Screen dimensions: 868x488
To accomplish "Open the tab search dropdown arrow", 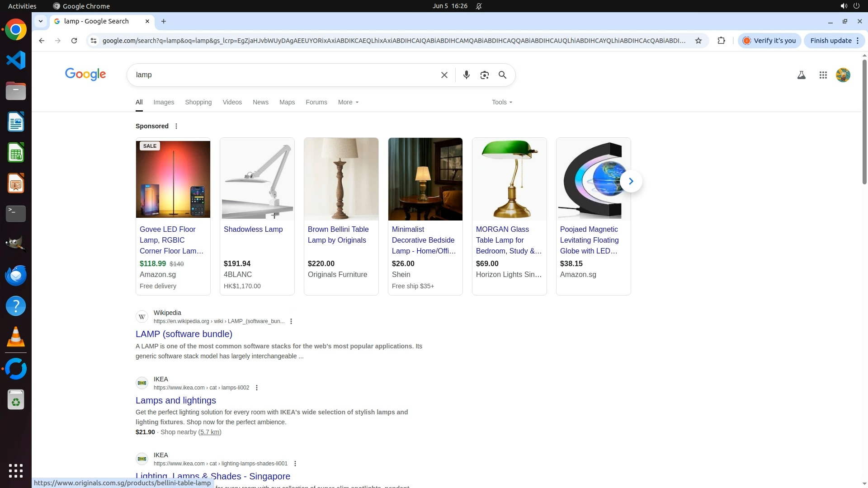I will click(41, 21).
